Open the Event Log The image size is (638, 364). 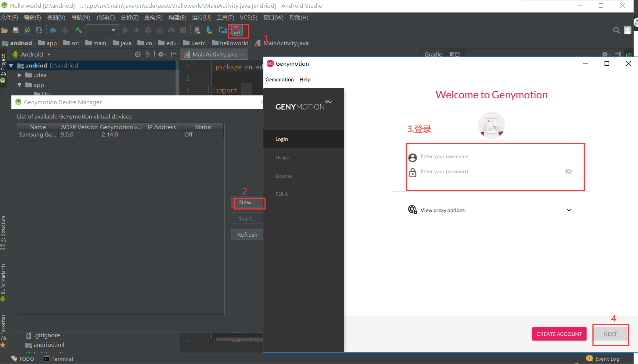tap(603, 359)
